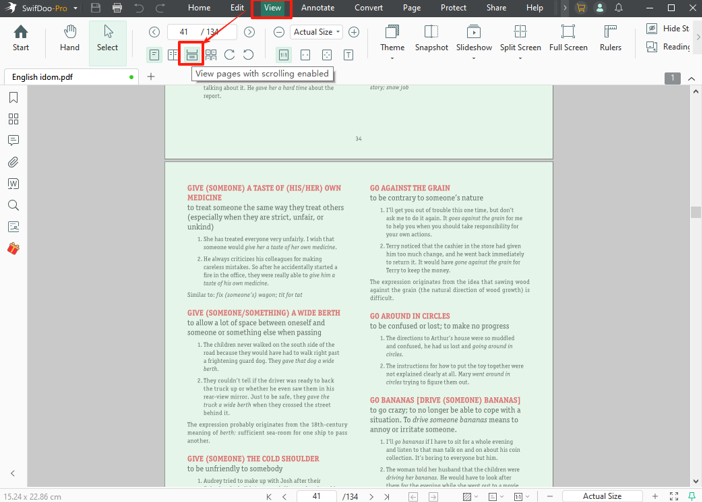Open the Home tab
This screenshot has width=702, height=502.
pos(199,8)
